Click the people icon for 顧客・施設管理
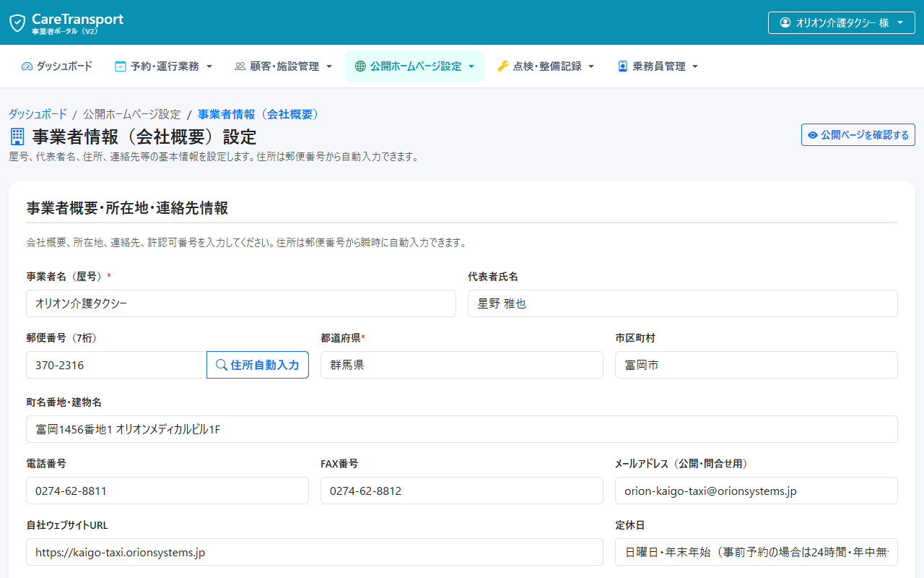The image size is (924, 578). click(240, 66)
